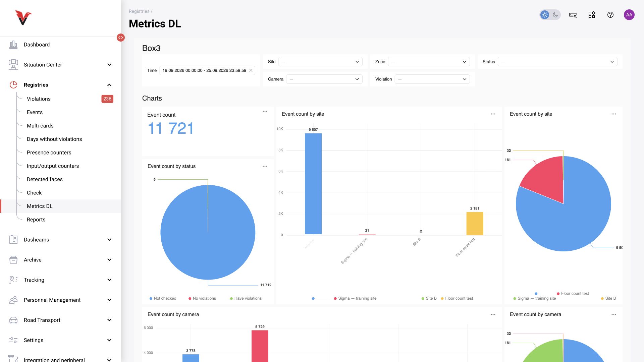Open the widgets grid icon in header
Viewport: 644px width, 362px height.
(x=592, y=15)
